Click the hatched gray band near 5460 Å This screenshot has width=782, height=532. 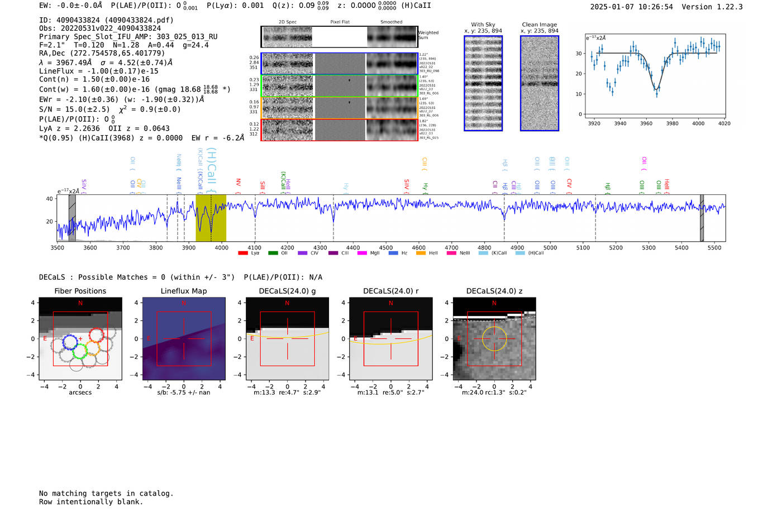click(x=702, y=218)
